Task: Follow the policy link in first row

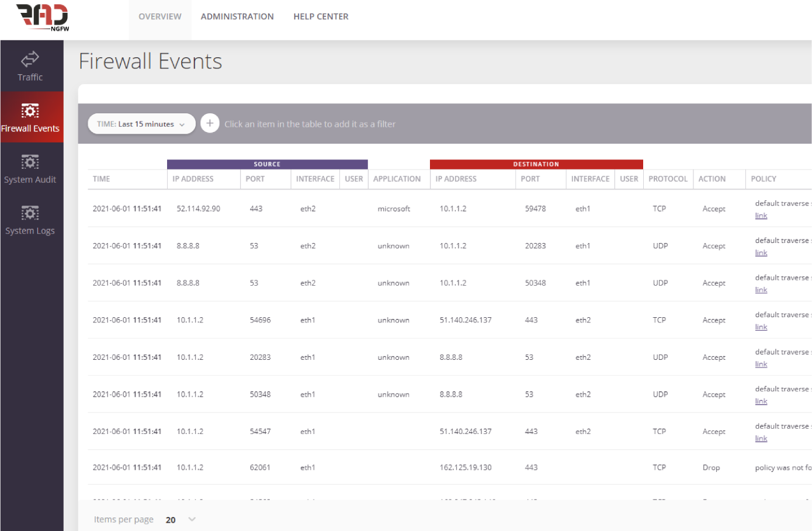Action: pos(761,216)
